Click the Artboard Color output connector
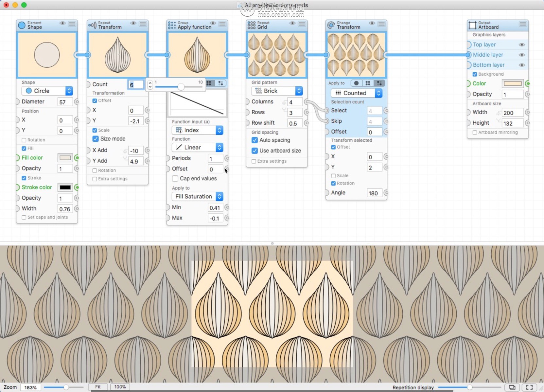Image resolution: width=544 pixels, height=392 pixels. pyautogui.click(x=528, y=84)
